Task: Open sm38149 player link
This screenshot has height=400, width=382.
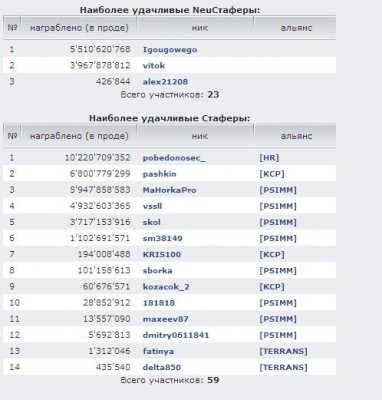Action: [162, 238]
